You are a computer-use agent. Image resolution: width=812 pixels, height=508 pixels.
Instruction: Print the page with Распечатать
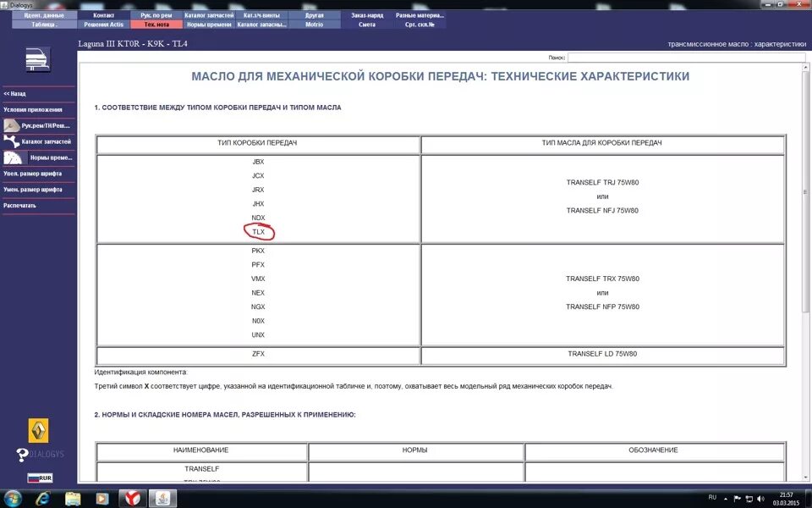19,206
